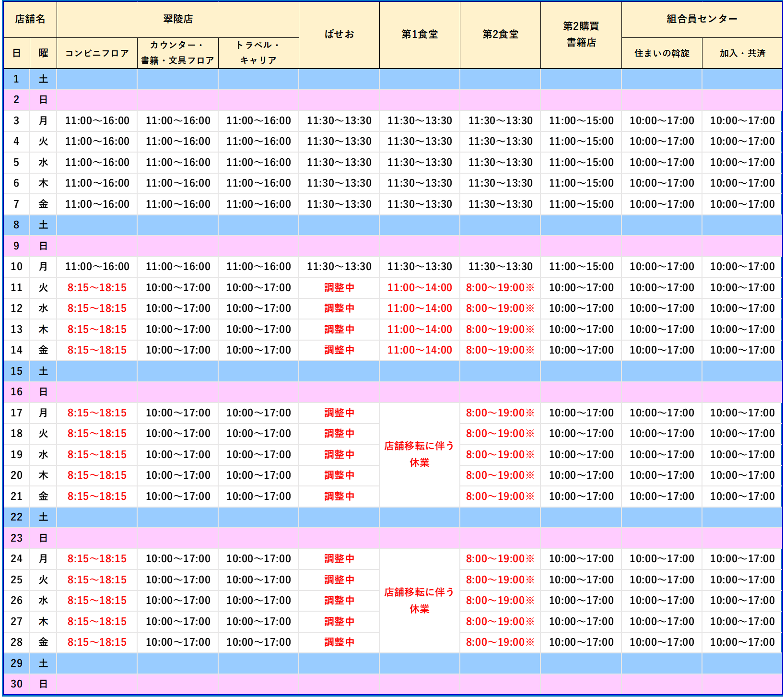Viewport: 784px width, 698px height.
Task: Select day 19 住まいの斡旋 10:00〜17:00 cell
Action: (x=662, y=455)
